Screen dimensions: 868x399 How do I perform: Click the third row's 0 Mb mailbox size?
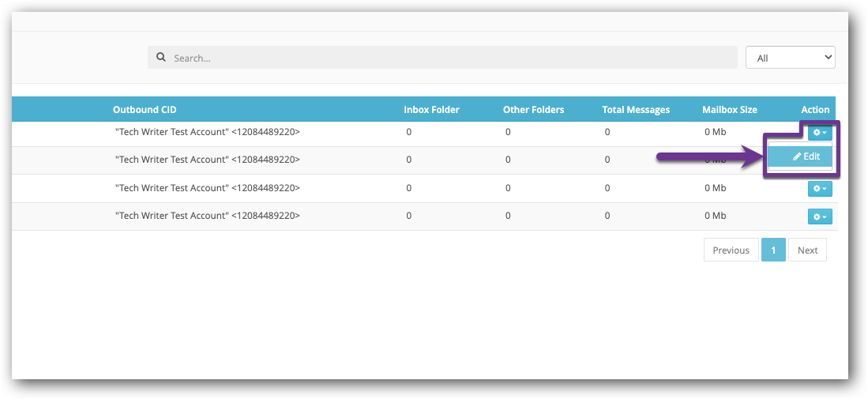coord(715,188)
